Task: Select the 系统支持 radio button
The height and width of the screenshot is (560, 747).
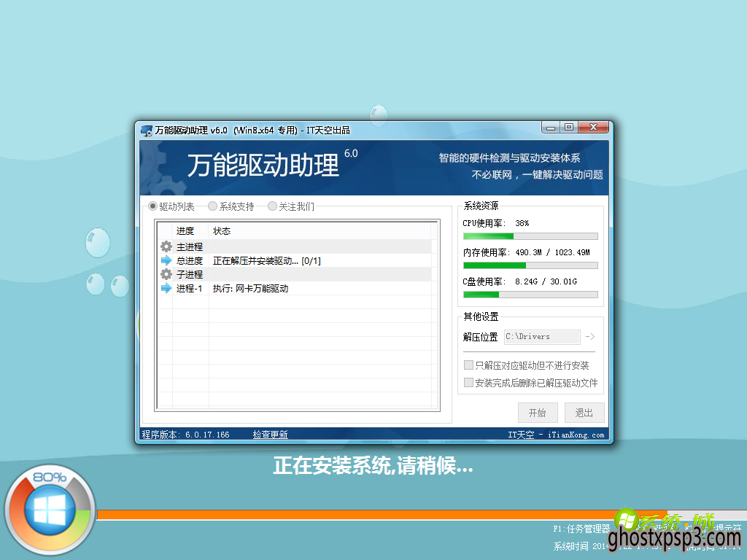Action: pyautogui.click(x=212, y=206)
